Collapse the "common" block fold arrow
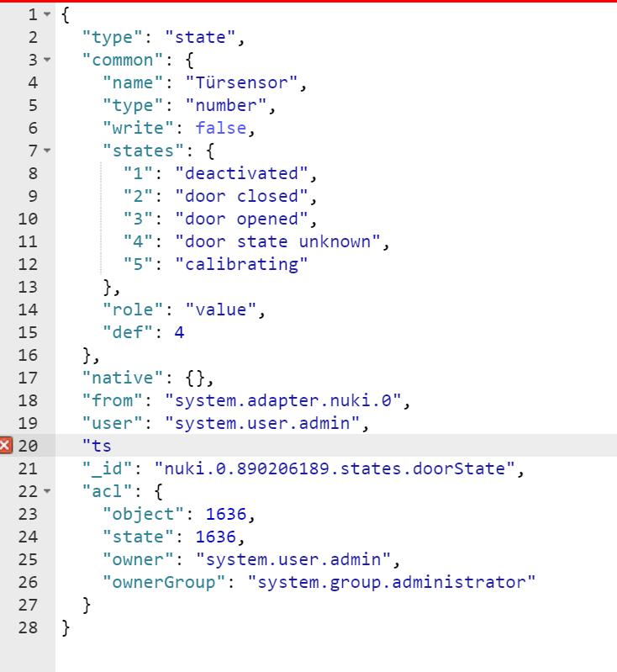617x672 pixels. (x=47, y=60)
